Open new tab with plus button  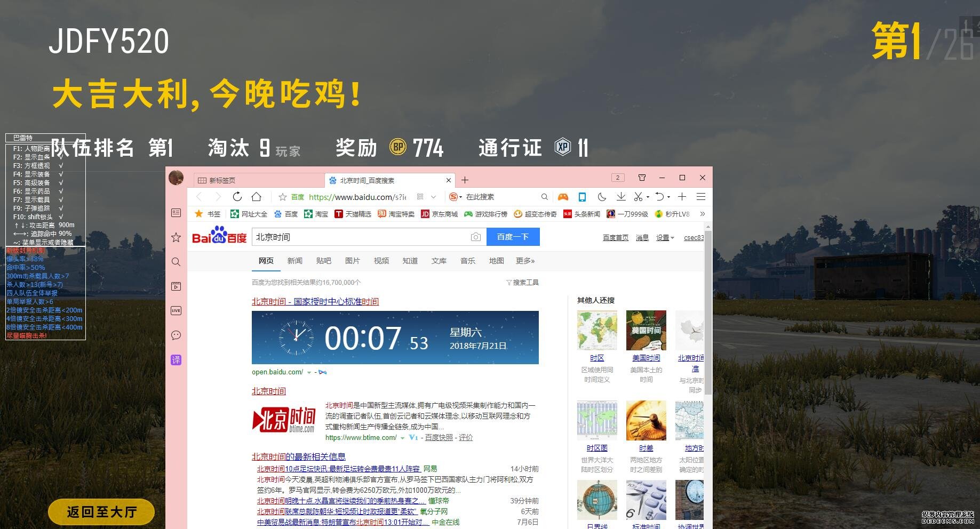click(x=465, y=180)
